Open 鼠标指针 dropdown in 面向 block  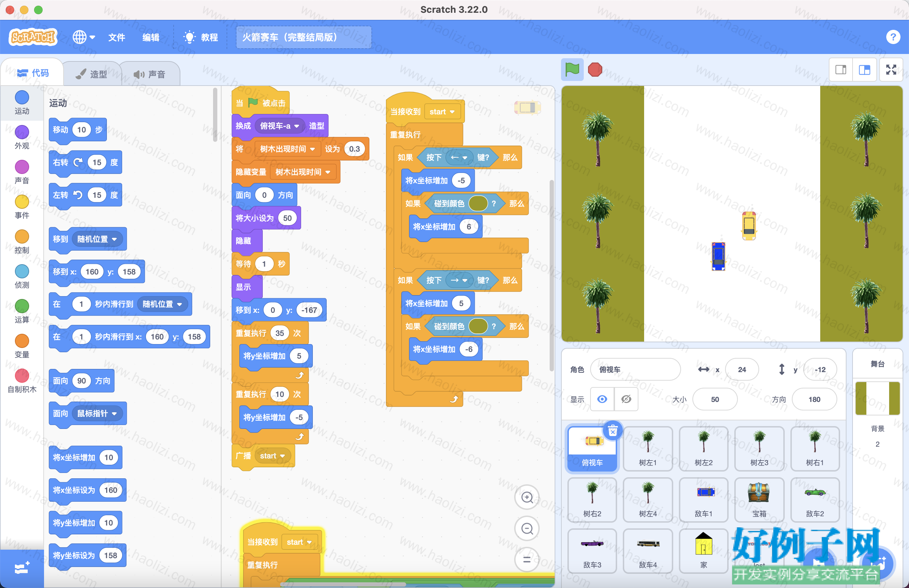[97, 414]
